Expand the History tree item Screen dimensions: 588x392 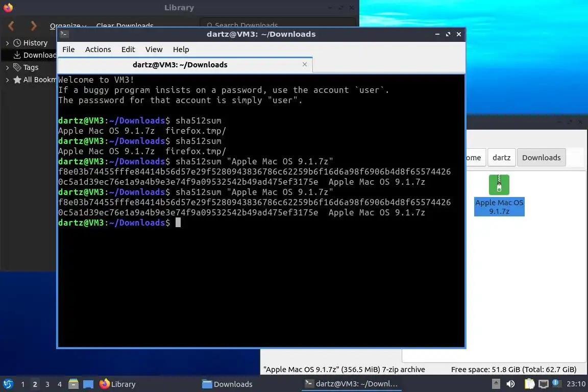coord(7,43)
